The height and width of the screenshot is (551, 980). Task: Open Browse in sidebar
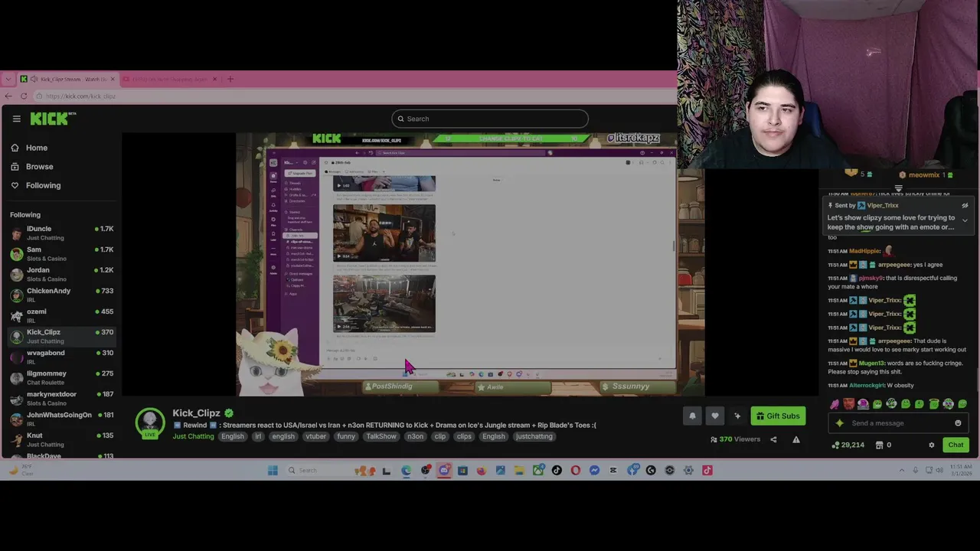(32, 166)
